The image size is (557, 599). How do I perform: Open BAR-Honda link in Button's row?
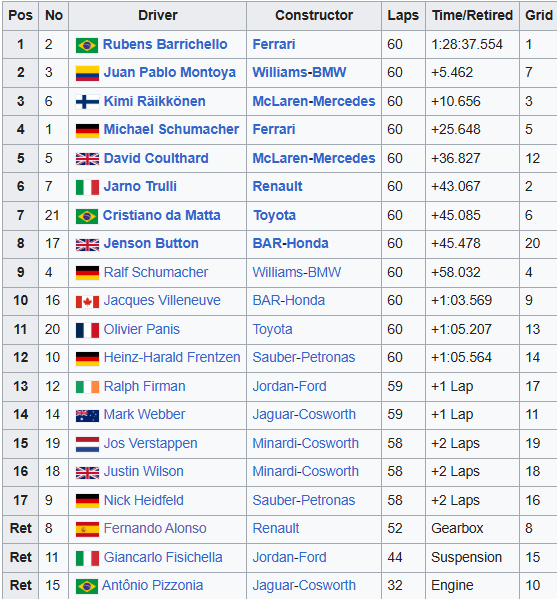(x=291, y=243)
